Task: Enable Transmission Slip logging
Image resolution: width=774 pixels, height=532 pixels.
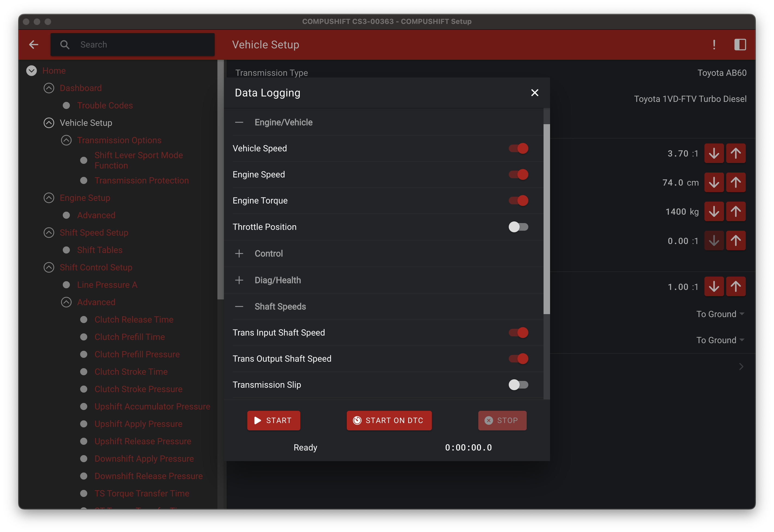Action: 518,384
